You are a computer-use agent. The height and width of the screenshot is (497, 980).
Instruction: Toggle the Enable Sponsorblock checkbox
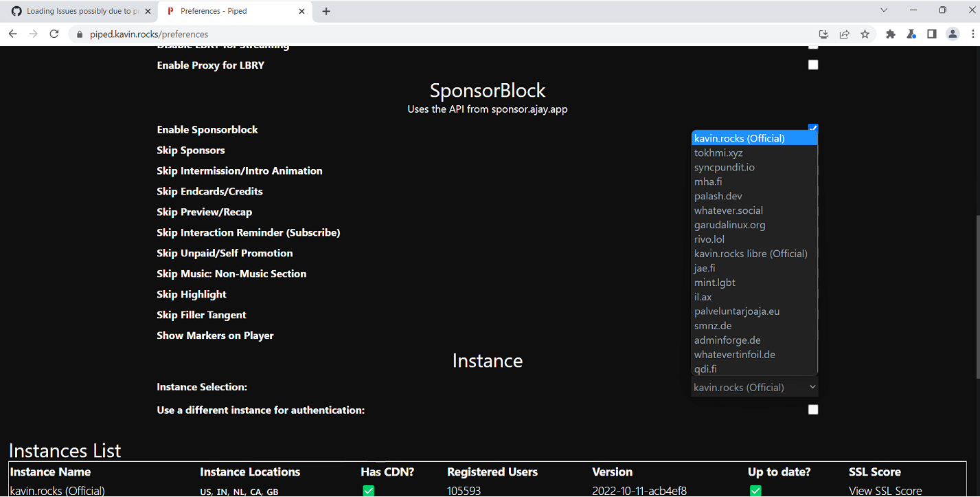click(813, 127)
